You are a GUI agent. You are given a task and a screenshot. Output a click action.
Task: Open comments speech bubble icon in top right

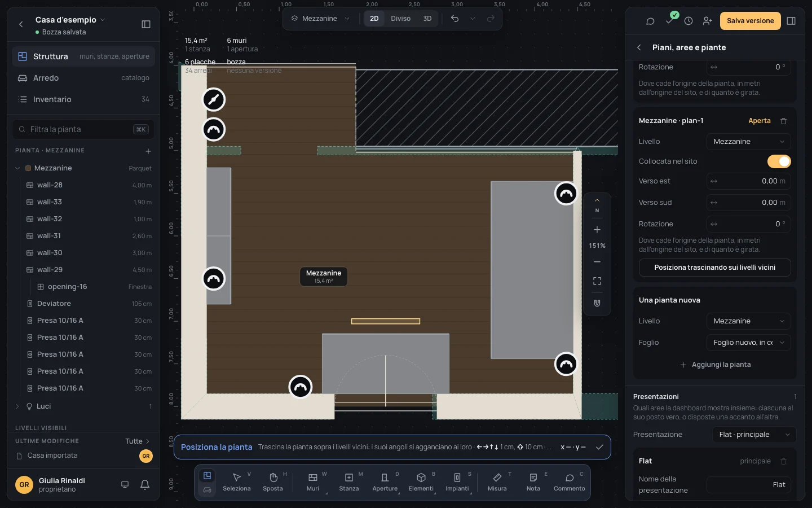[x=650, y=21]
